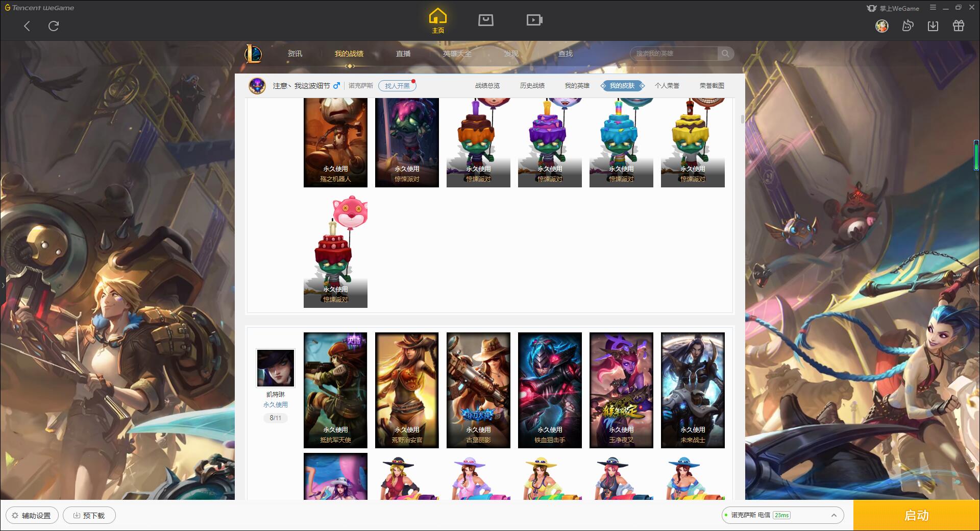Switch to the 我的皮肤 sub-tab
The image size is (980, 531).
click(x=622, y=86)
